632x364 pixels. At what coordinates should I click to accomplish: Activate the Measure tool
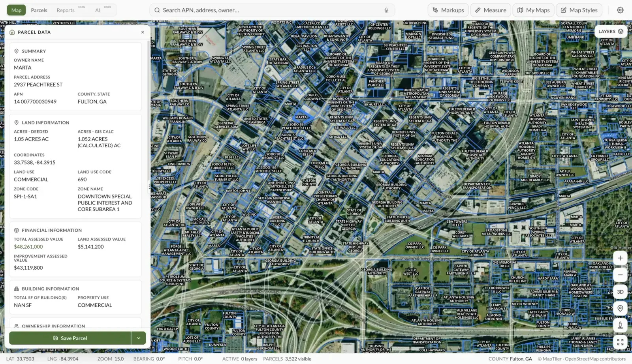click(x=490, y=10)
